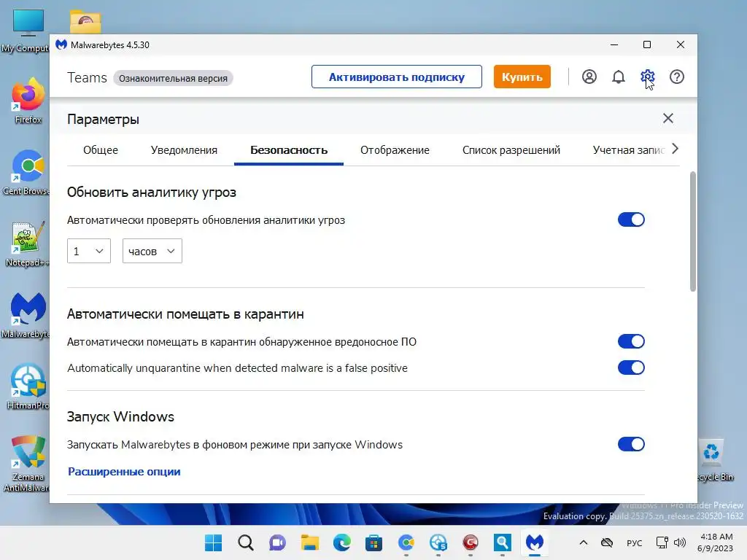Click the Активировать подписку button
Screen dimensions: 747x560
[x=396, y=77]
